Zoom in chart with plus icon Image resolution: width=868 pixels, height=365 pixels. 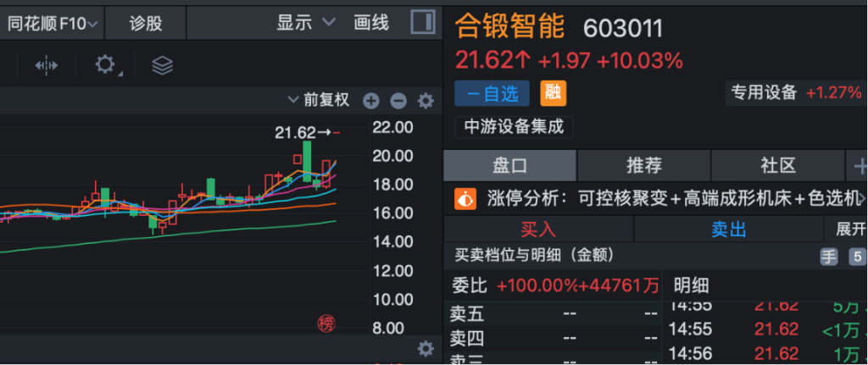[x=371, y=102]
